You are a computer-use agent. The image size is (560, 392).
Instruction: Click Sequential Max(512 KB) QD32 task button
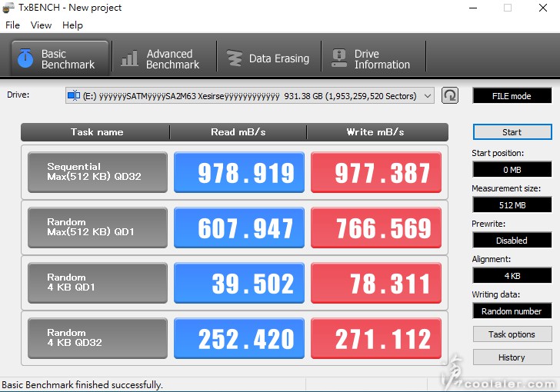(98, 172)
